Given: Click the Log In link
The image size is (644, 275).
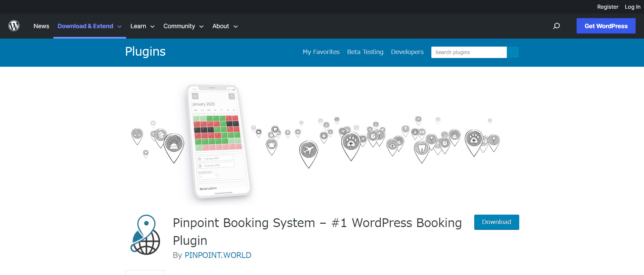Looking at the screenshot, I should (x=633, y=7).
